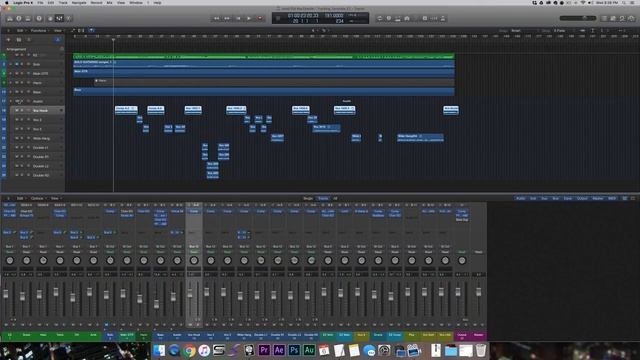Toggle the metronome click button

click(443, 18)
